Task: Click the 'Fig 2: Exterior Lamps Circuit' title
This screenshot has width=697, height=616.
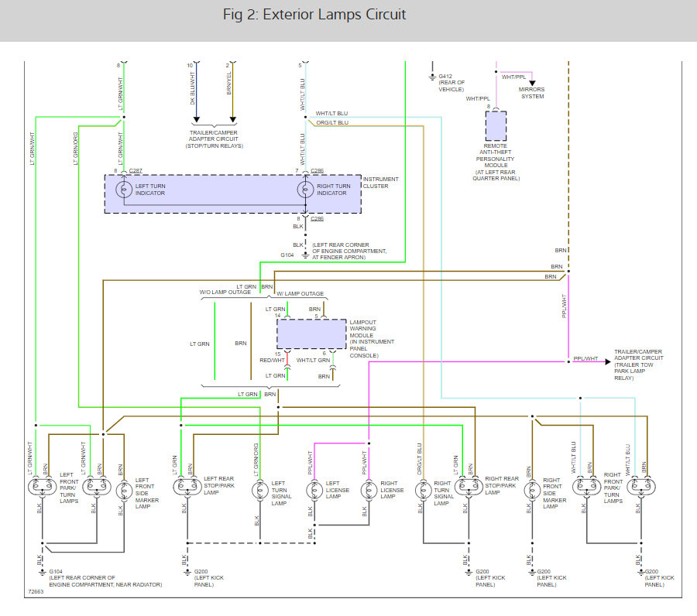Action: pos(314,14)
